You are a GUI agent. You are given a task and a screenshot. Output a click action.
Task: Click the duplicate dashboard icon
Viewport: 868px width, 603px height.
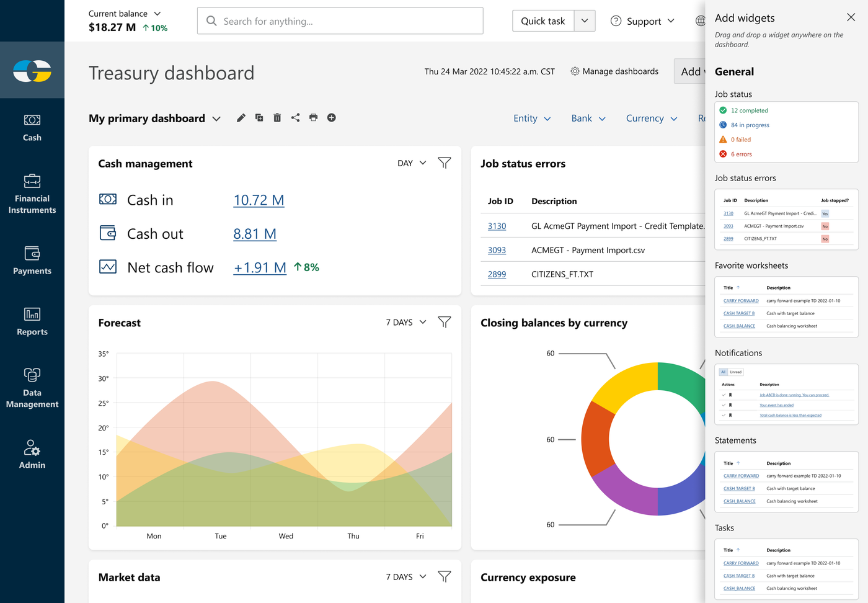click(x=259, y=117)
